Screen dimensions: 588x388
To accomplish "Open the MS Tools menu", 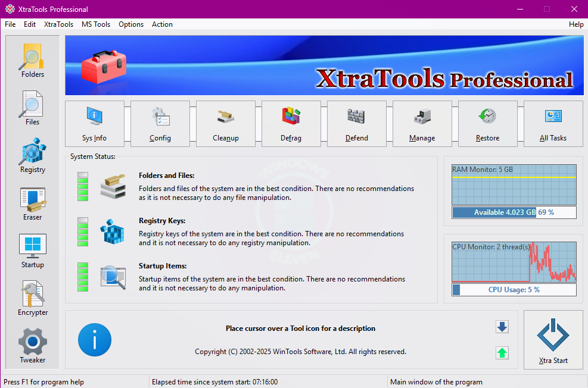I will tap(96, 24).
